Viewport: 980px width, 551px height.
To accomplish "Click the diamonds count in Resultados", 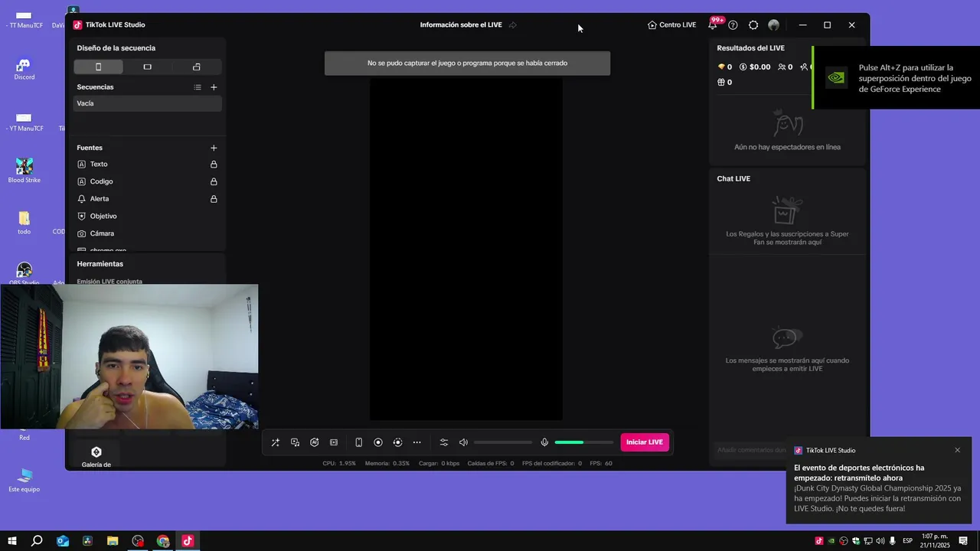I will [x=724, y=67].
